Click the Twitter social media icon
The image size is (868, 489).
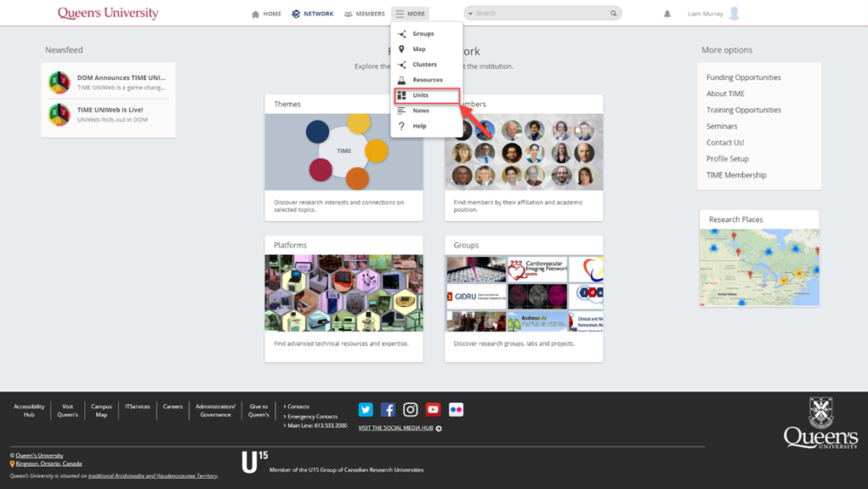(x=366, y=410)
